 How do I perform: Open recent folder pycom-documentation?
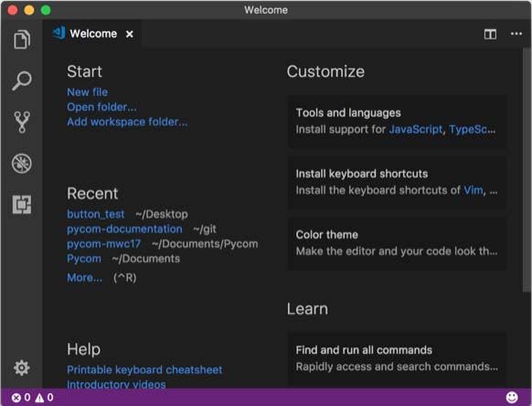pyautogui.click(x=124, y=230)
